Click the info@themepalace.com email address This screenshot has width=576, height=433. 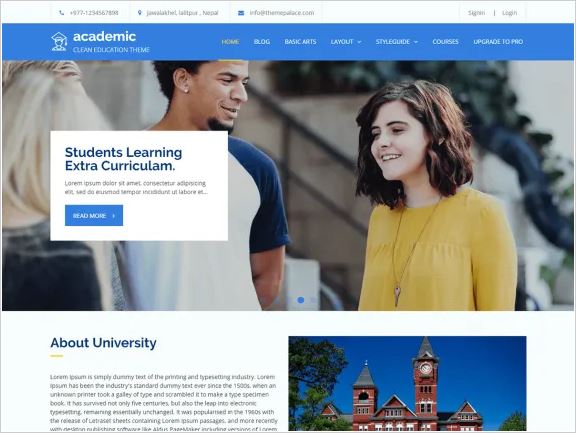tap(282, 13)
